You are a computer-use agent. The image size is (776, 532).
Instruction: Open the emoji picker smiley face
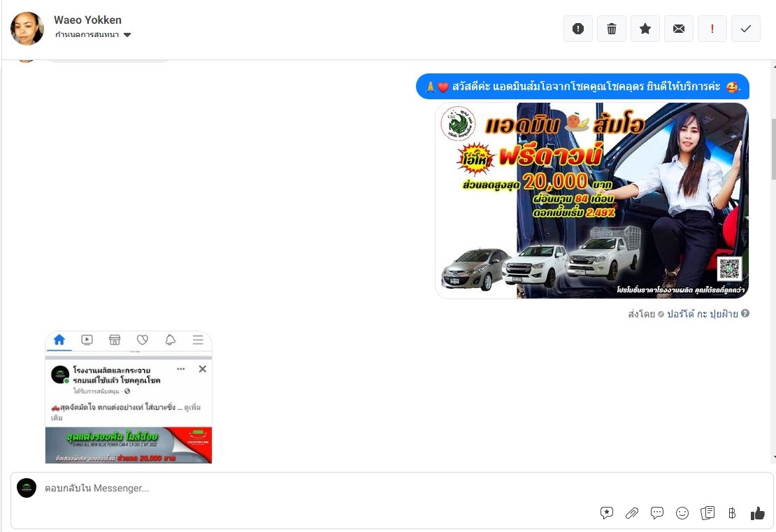pos(682,513)
